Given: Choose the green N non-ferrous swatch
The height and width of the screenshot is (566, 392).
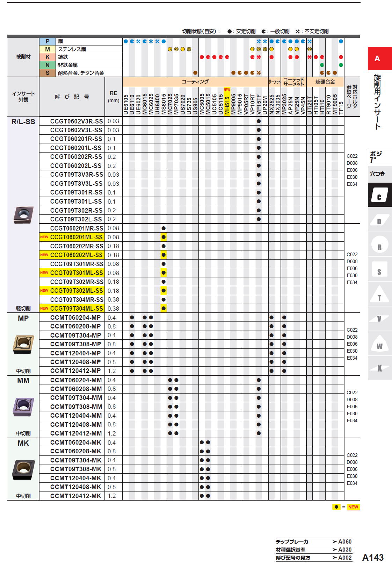Looking at the screenshot, I should [48, 65].
